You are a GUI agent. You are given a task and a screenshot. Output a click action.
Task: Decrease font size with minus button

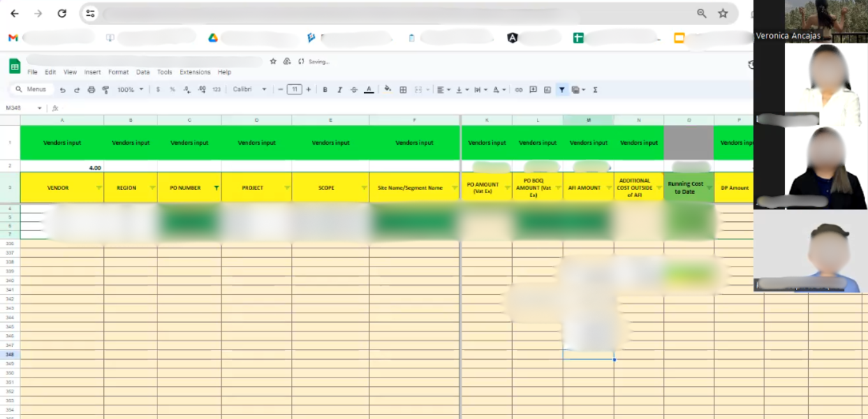pos(280,90)
